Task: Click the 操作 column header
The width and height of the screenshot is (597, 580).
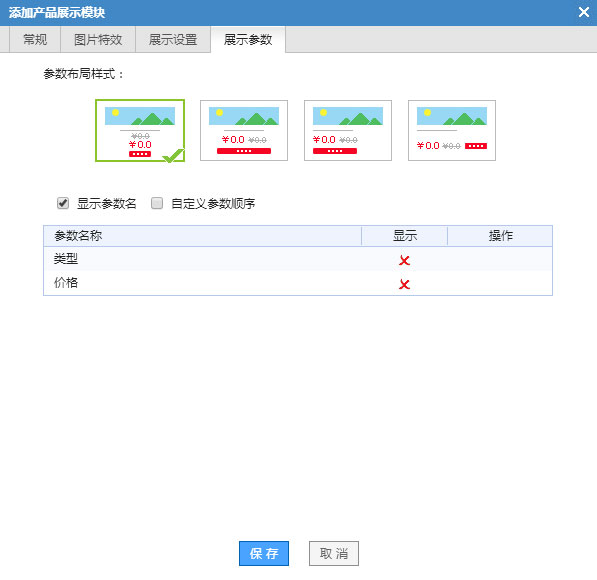Action: [500, 236]
